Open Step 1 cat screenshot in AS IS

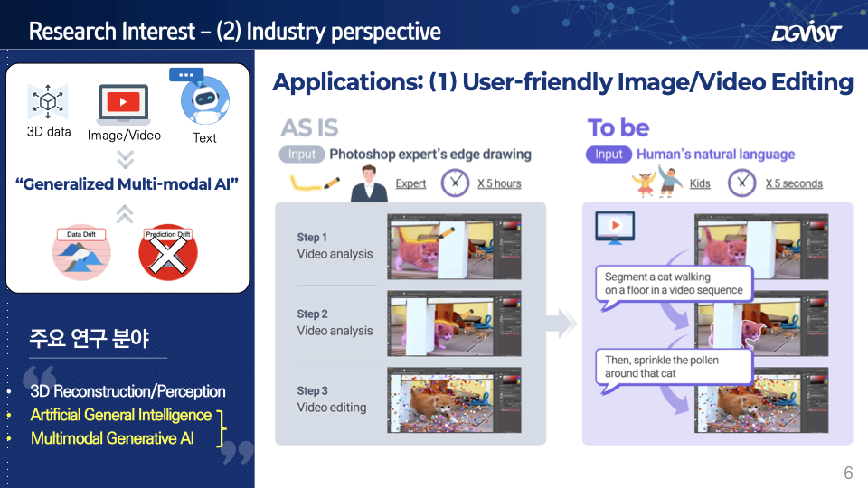[x=454, y=247]
